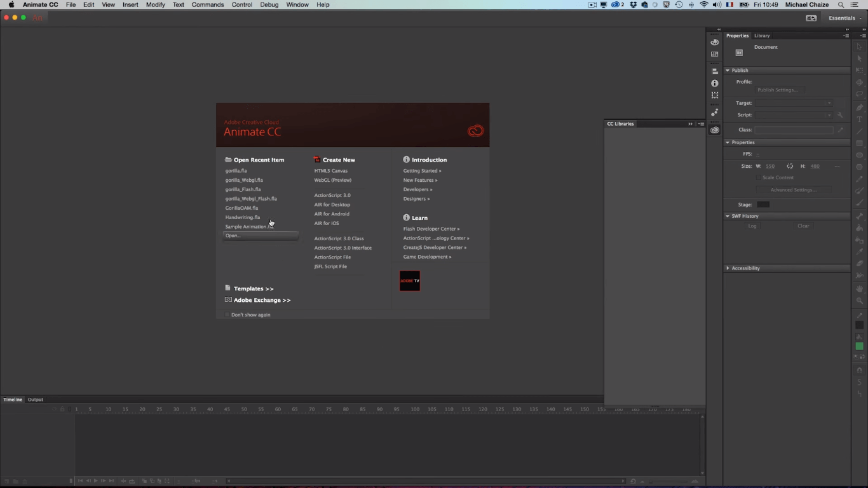Expand the Accessibility section
The height and width of the screenshot is (488, 868).
click(x=728, y=268)
